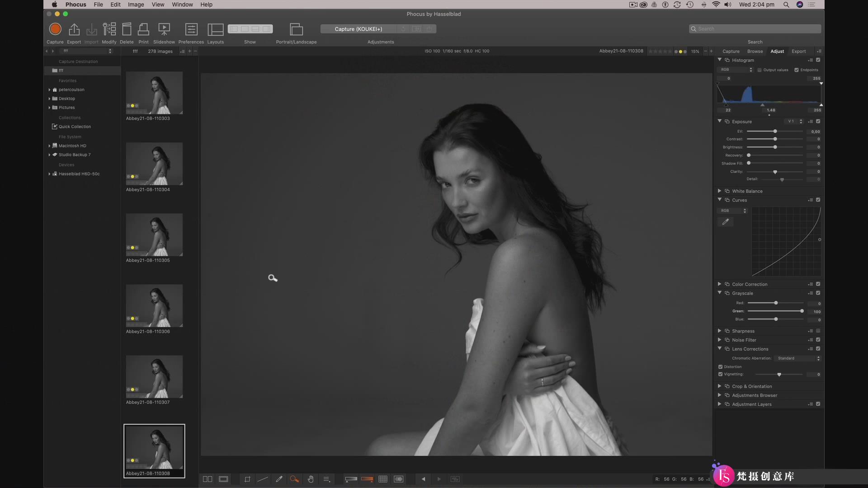The width and height of the screenshot is (868, 488).
Task: Open Spotlight search in menu bar
Action: pyautogui.click(x=786, y=5)
